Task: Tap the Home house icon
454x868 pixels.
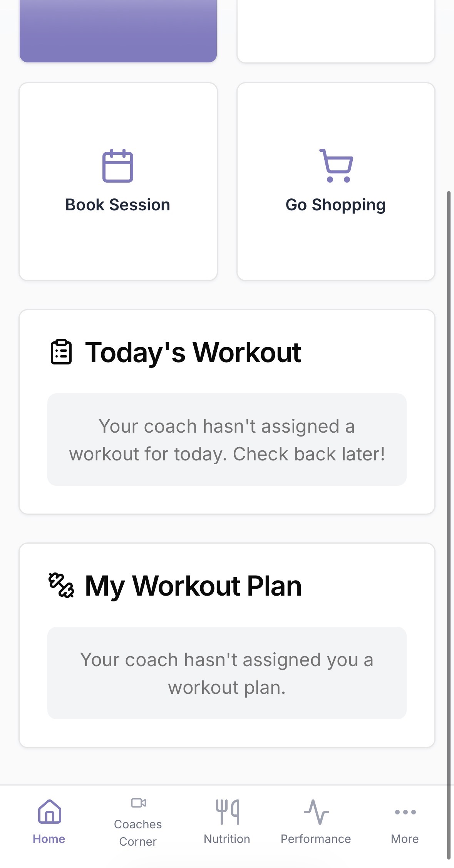Action: coord(49,811)
